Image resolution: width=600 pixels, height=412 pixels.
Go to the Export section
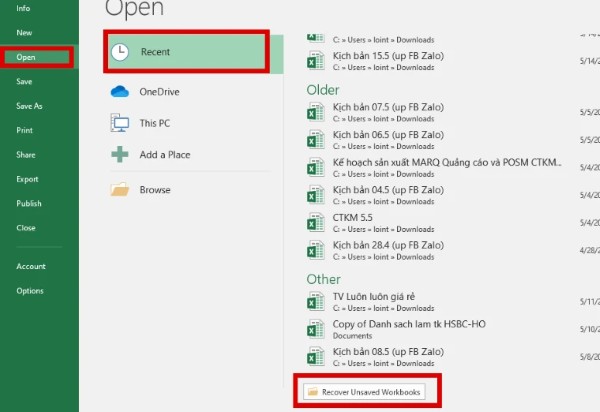(27, 179)
